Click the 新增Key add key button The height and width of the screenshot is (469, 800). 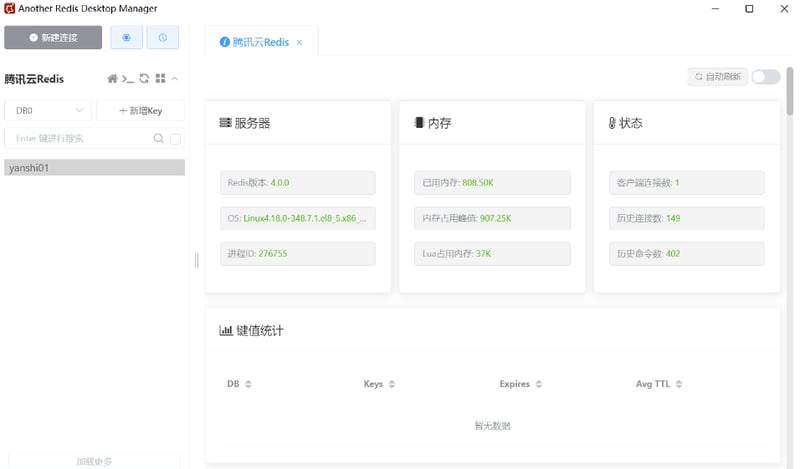140,110
